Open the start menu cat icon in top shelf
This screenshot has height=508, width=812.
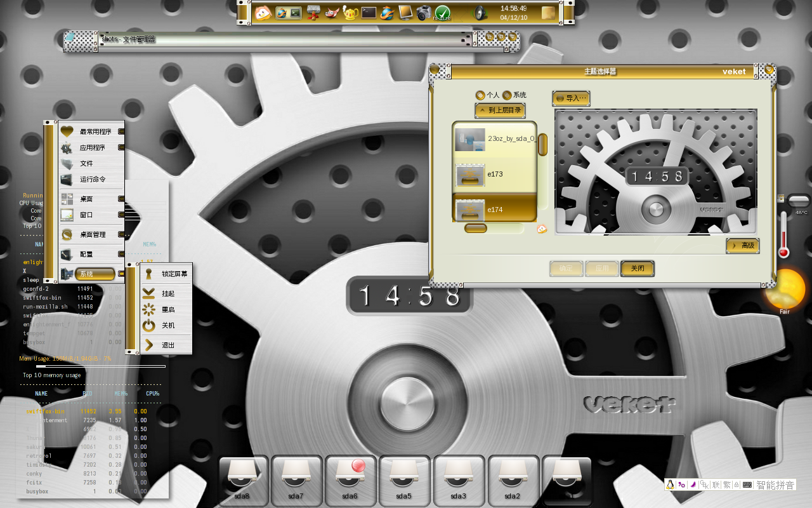263,13
